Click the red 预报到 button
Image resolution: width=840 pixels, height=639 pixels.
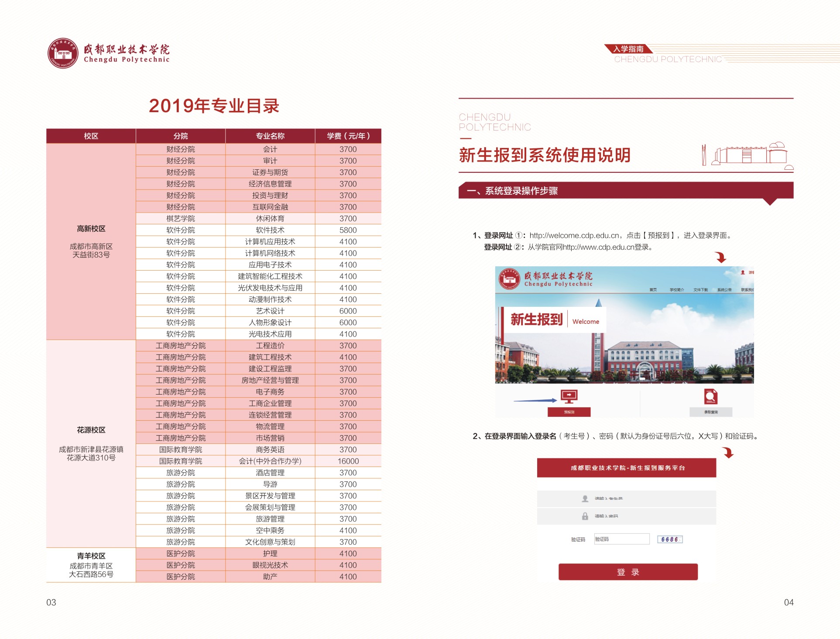pyautogui.click(x=569, y=412)
